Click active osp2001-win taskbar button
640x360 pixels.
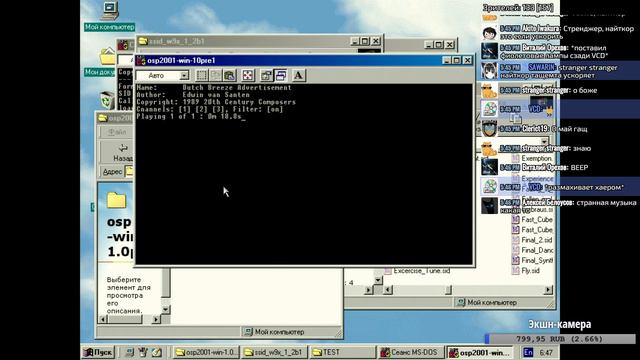(479, 352)
